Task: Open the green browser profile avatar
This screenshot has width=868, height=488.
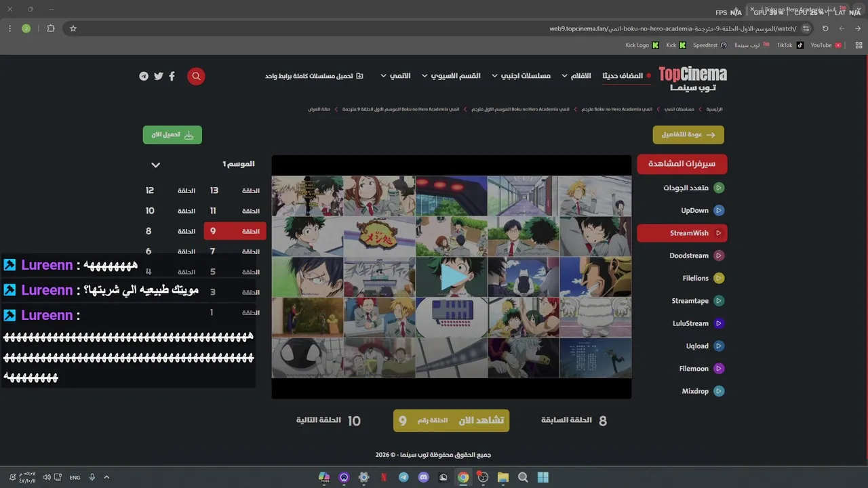Action: point(26,28)
